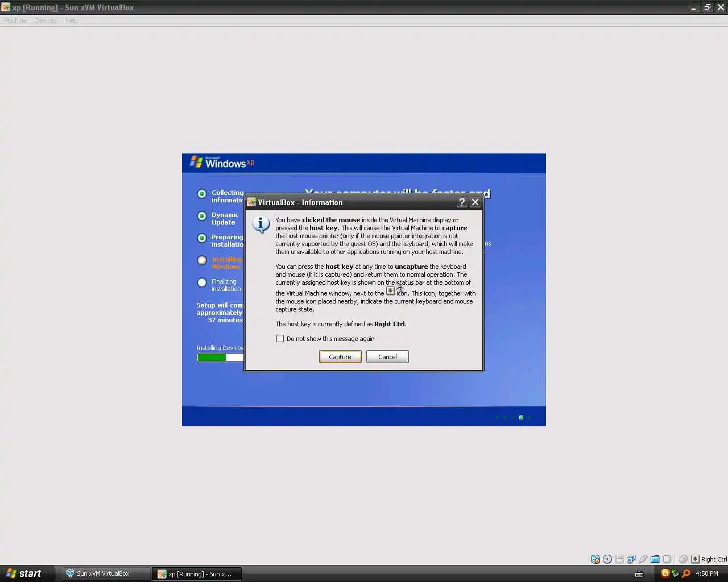Click the 'VirtualBox - Information' dialog title
Viewport: 728px width, 582px height.
click(x=300, y=202)
